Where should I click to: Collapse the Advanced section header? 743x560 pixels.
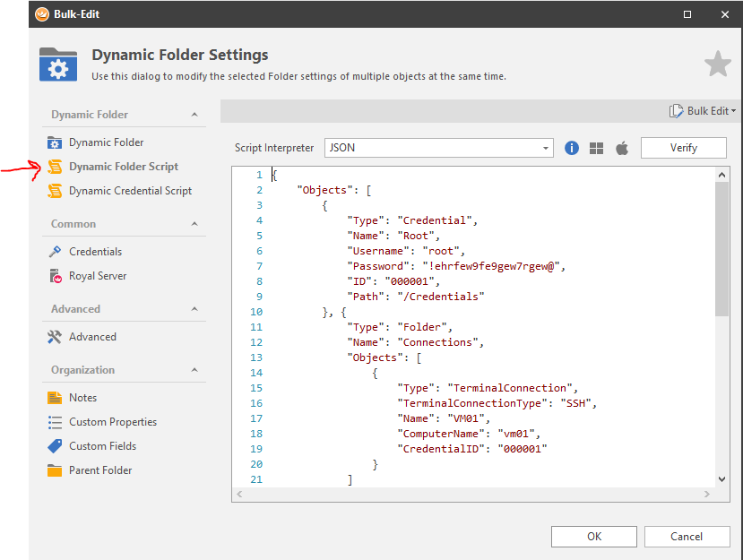[194, 309]
